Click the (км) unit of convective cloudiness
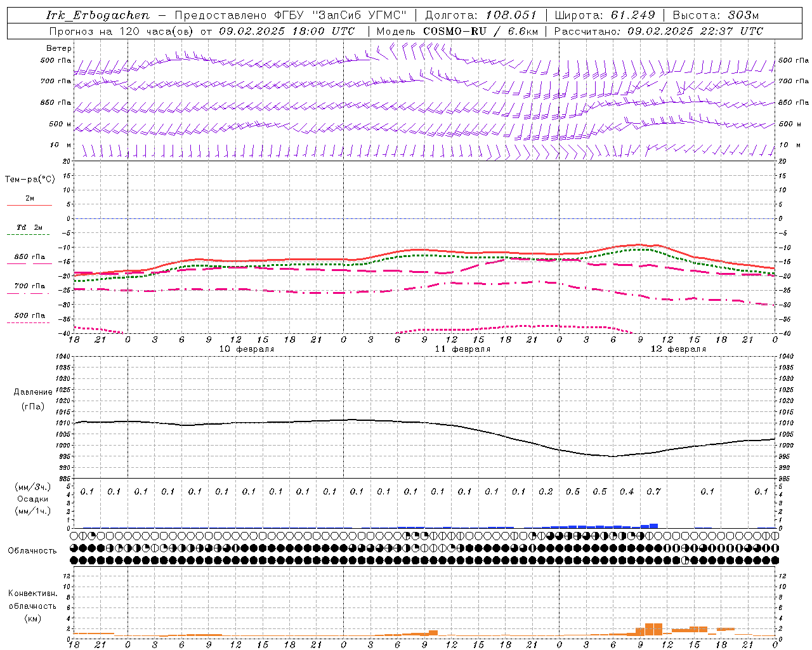812x650 pixels. [x=33, y=618]
